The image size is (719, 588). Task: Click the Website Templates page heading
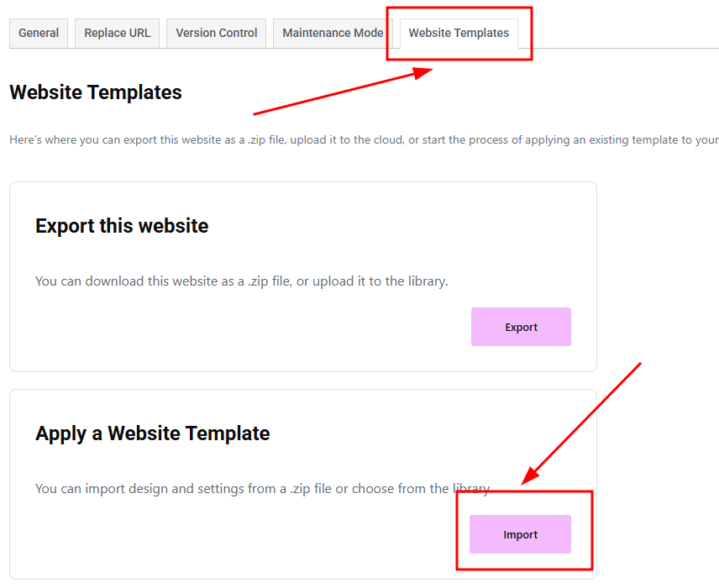coord(96,92)
